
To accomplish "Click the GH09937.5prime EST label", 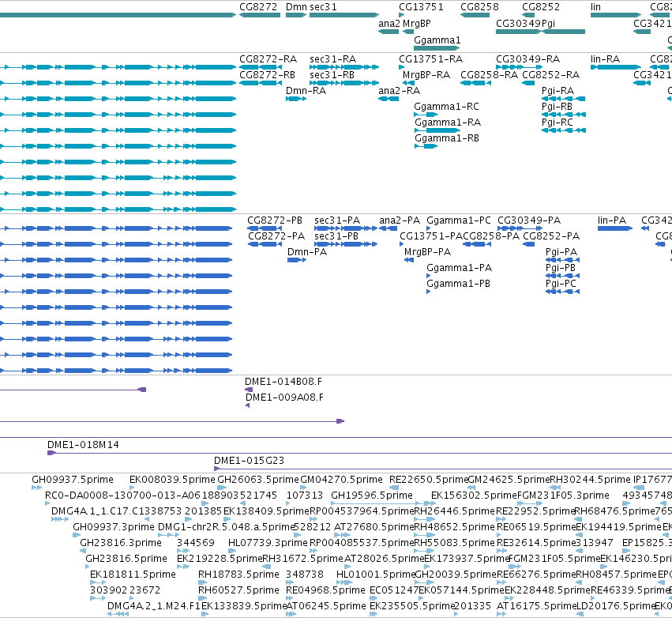I will coord(73,480).
